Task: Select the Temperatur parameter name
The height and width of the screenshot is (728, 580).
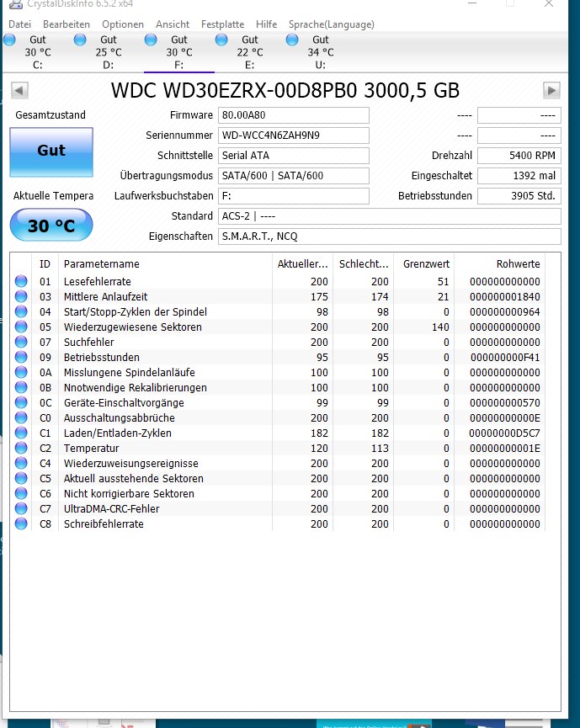Action: click(x=92, y=448)
